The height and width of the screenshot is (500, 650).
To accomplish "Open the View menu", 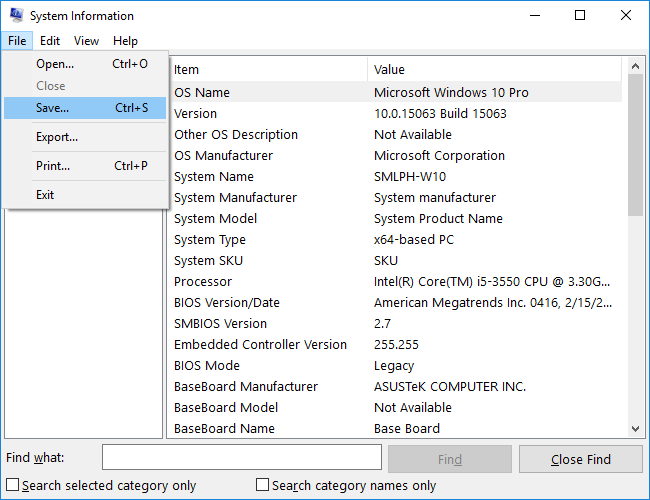I will tap(86, 41).
